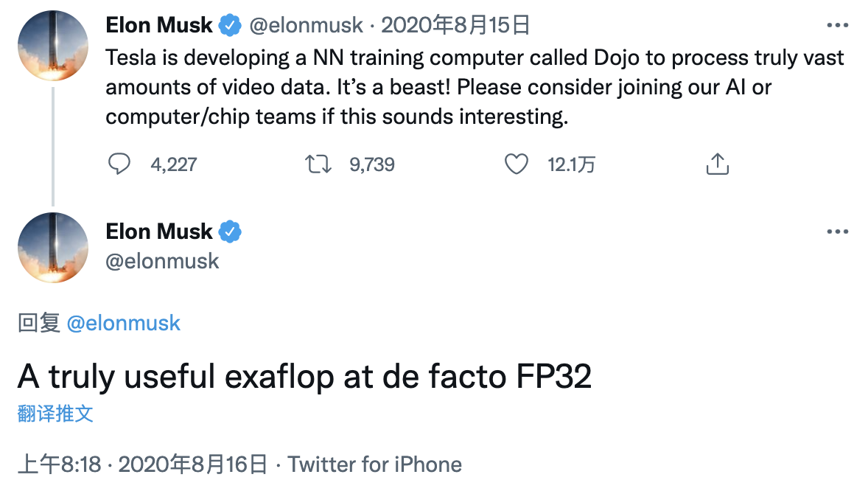Image resolution: width=868 pixels, height=494 pixels.
Task: Click the verified badge on the reply tweet
Action: 230,232
